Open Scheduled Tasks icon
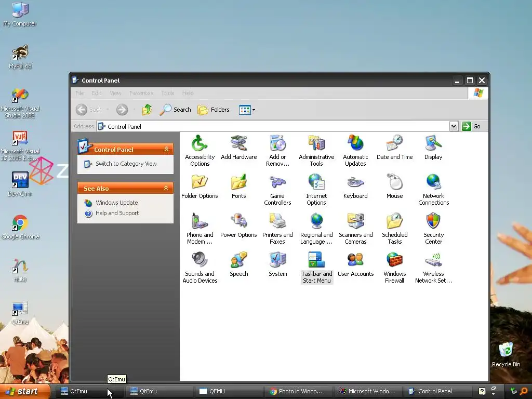 pyautogui.click(x=395, y=229)
